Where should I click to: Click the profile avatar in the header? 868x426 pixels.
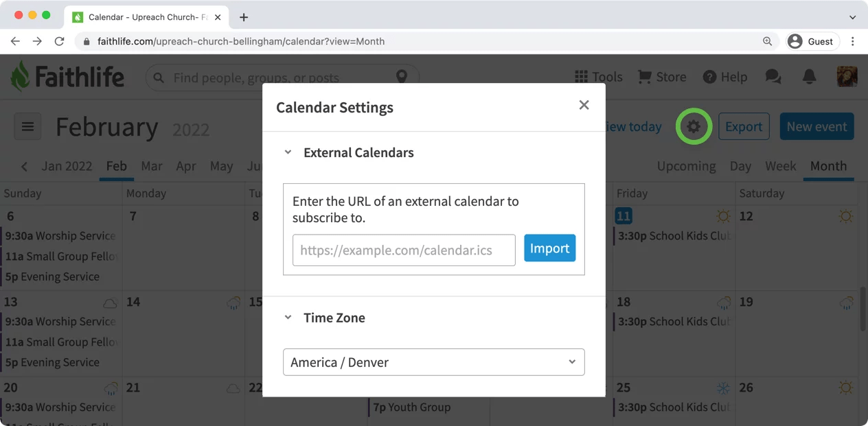pyautogui.click(x=847, y=77)
